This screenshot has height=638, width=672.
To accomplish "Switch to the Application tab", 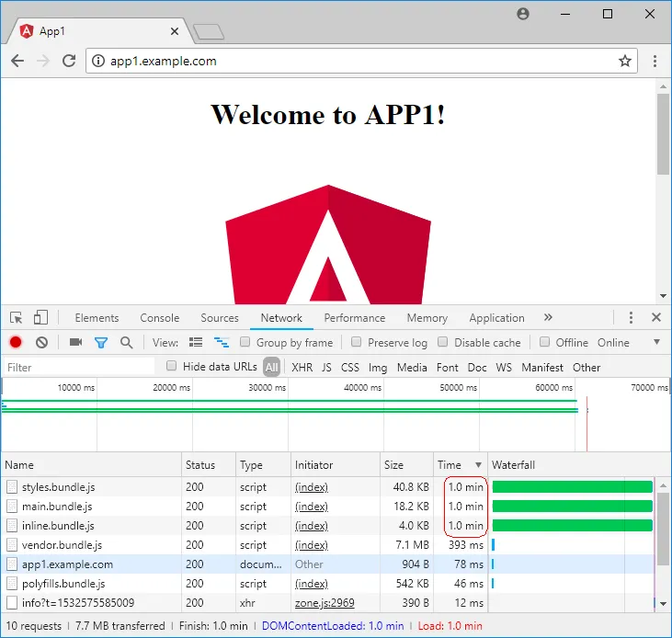I will 496,318.
